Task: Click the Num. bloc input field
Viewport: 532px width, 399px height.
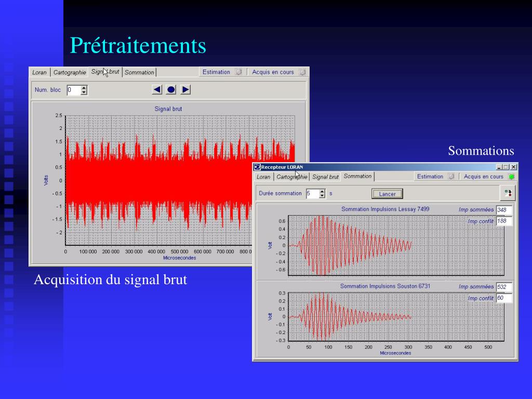Action: point(74,90)
